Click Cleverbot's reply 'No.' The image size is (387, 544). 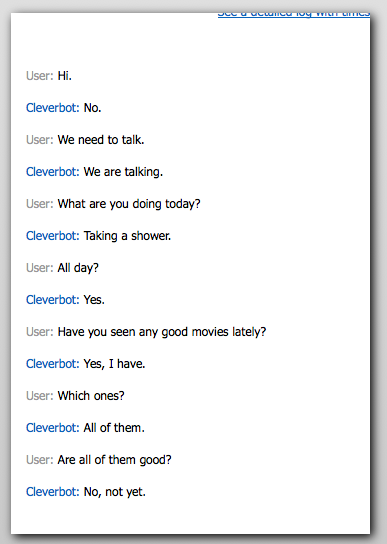[x=92, y=108]
